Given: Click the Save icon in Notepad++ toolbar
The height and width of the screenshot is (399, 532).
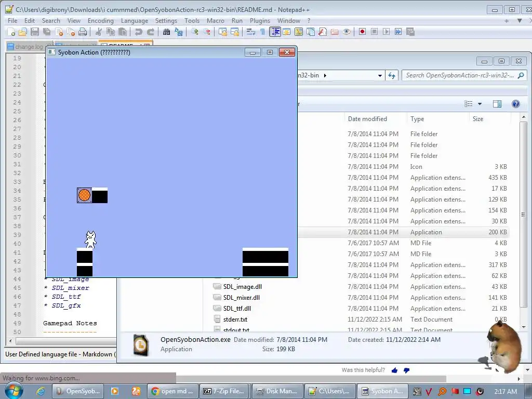Looking at the screenshot, I should pyautogui.click(x=35, y=32).
